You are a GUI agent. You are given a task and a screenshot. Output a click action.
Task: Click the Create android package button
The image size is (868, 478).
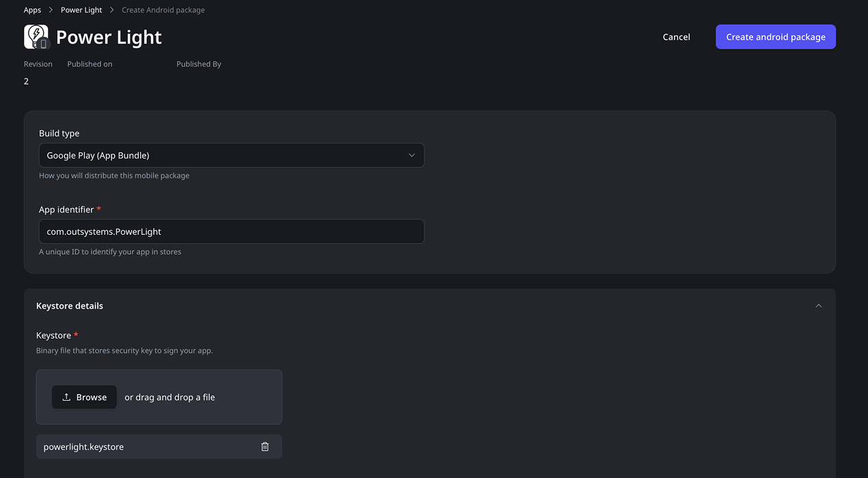click(776, 37)
